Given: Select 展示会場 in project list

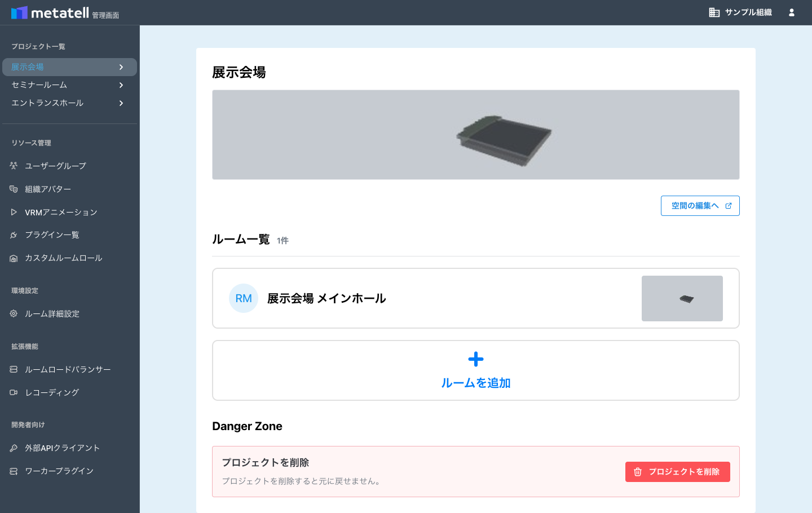Looking at the screenshot, I should (70, 67).
